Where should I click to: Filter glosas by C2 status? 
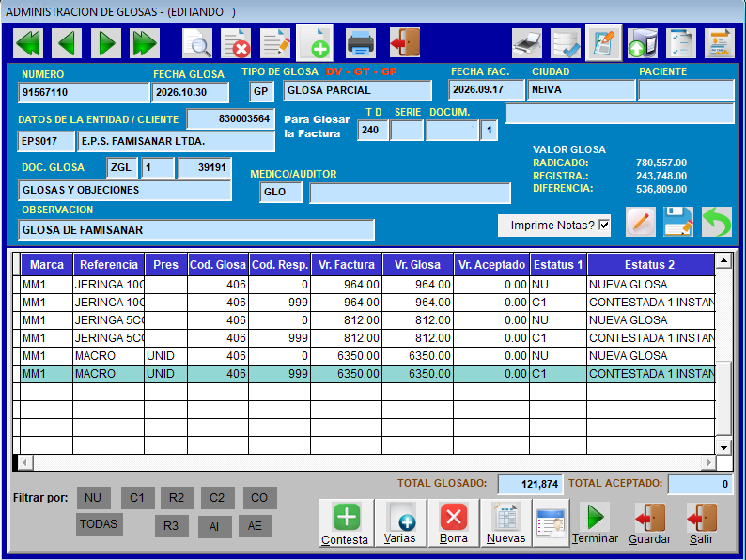(x=217, y=498)
